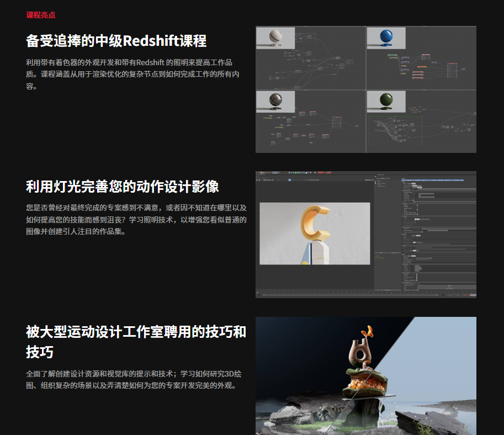The height and width of the screenshot is (435, 504).
Task: Click the heading 被大型运动设计工作室聘用的技巧和技巧
Action: (x=136, y=342)
